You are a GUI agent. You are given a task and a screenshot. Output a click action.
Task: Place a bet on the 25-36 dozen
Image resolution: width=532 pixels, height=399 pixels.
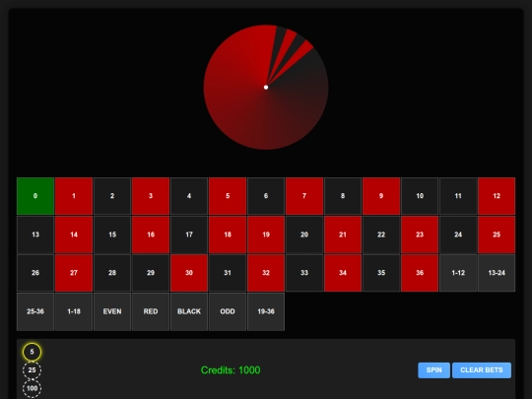(35, 311)
